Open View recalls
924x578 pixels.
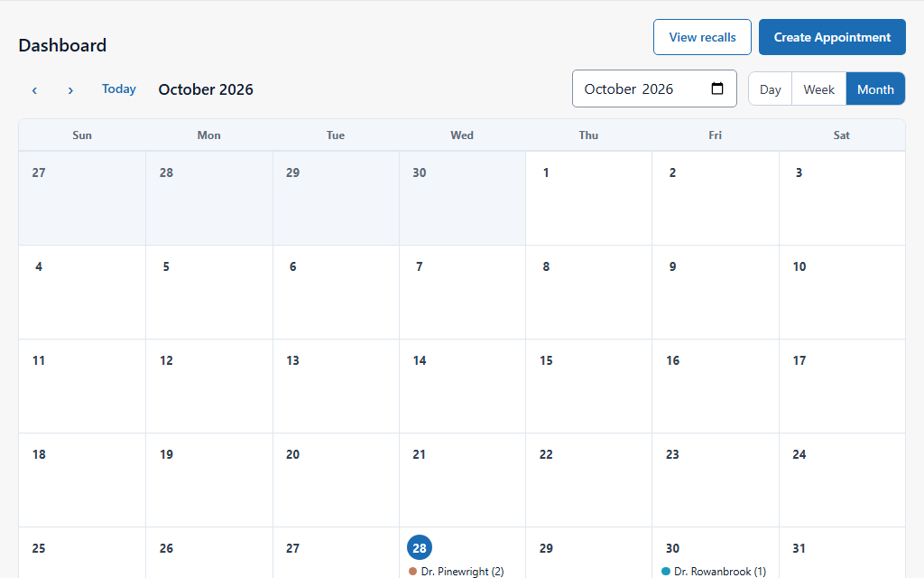click(x=702, y=37)
